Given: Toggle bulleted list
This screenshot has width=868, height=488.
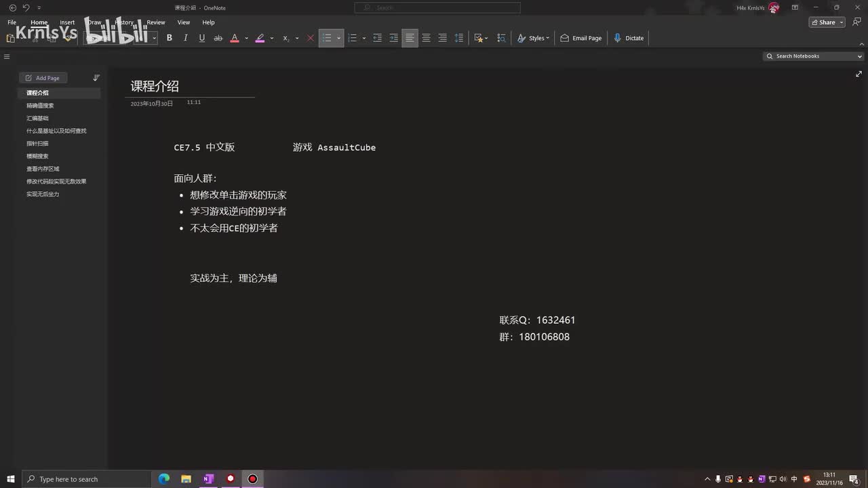Looking at the screenshot, I should pos(327,38).
